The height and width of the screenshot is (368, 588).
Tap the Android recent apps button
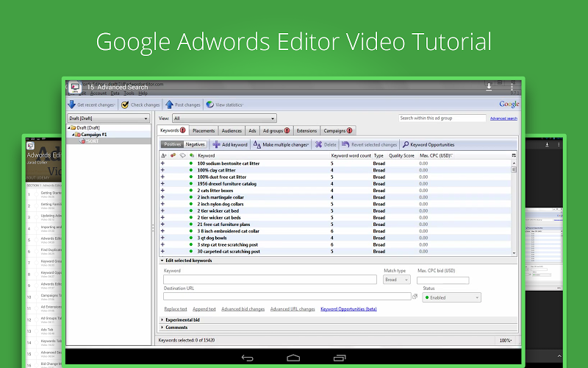pos(340,358)
